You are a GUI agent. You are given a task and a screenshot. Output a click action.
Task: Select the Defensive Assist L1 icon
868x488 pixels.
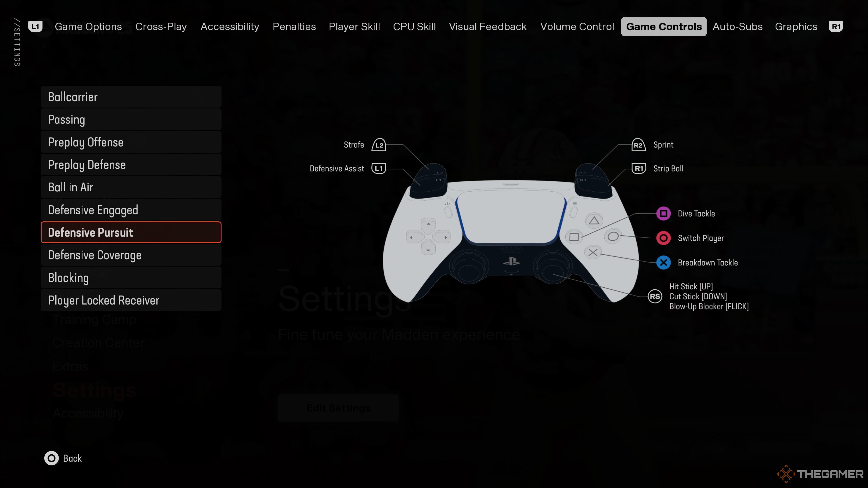378,168
